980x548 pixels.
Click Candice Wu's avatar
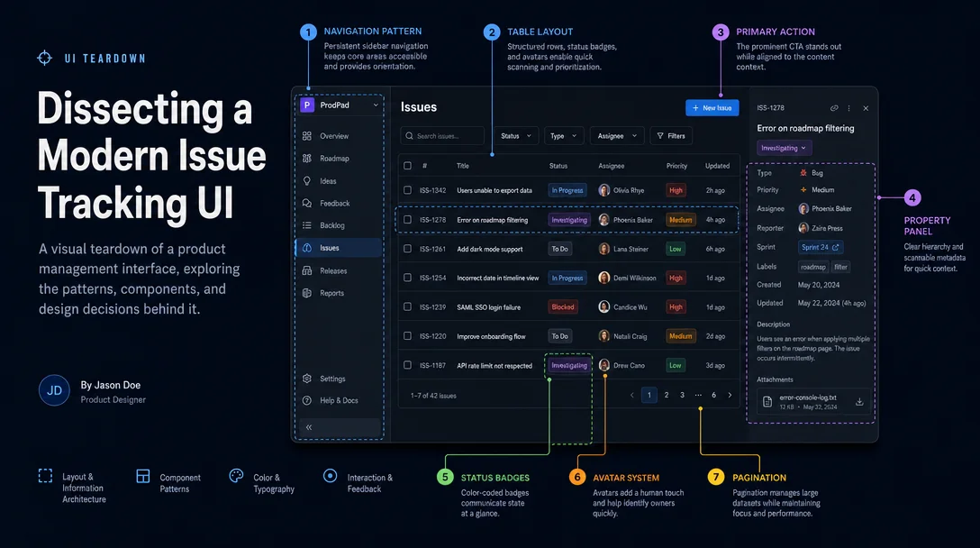click(x=603, y=307)
